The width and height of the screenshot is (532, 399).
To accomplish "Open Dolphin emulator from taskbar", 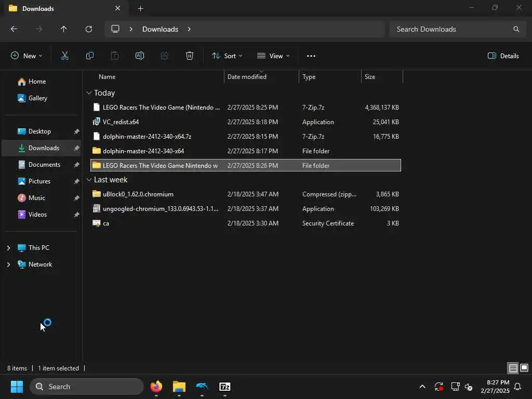I will [x=202, y=387].
